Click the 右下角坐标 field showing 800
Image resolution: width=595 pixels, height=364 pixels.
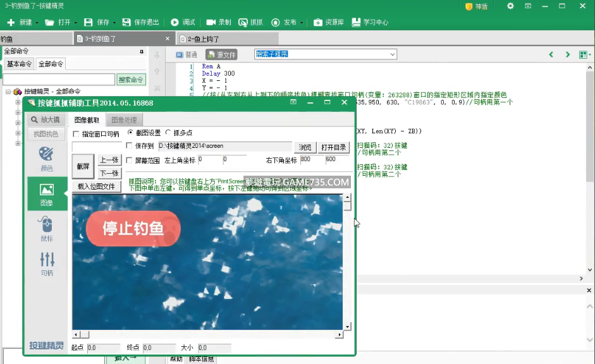tap(311, 160)
